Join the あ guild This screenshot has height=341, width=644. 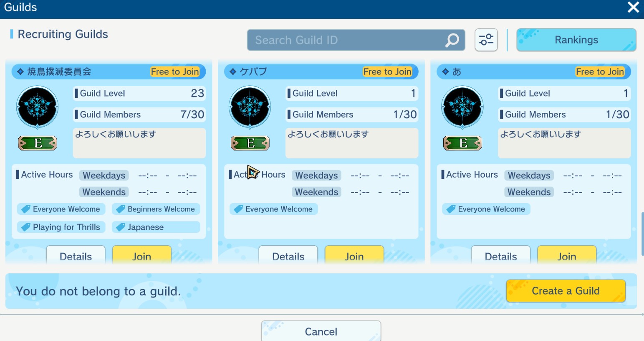[x=566, y=255]
